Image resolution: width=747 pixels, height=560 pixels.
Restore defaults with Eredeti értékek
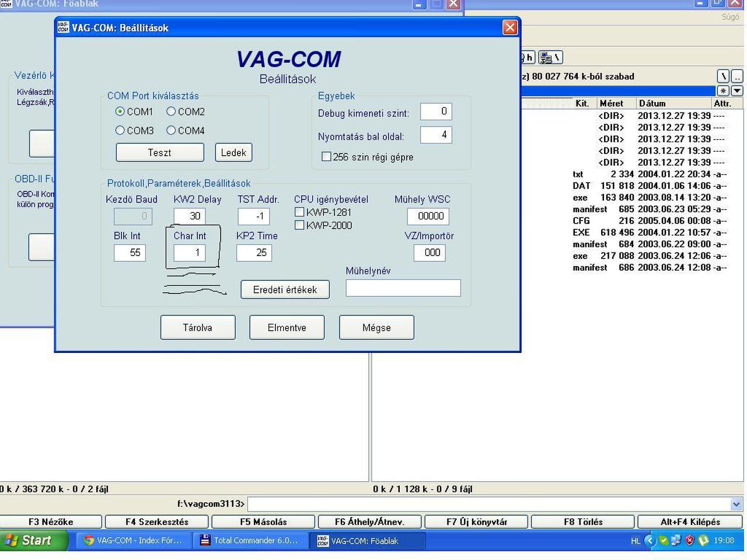click(x=285, y=289)
